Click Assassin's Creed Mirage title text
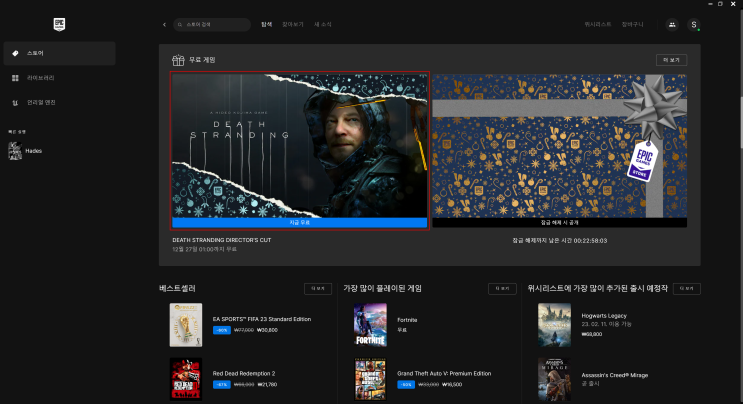The height and width of the screenshot is (404, 743). [615, 375]
